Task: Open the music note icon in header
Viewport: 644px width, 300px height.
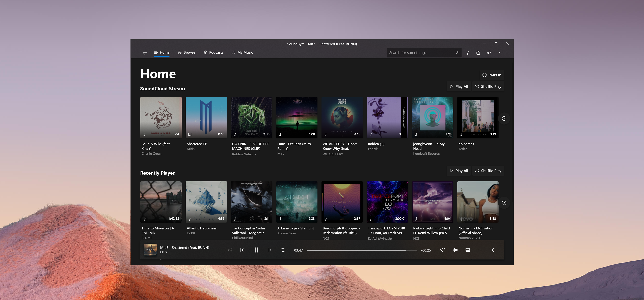Action: 468,53
